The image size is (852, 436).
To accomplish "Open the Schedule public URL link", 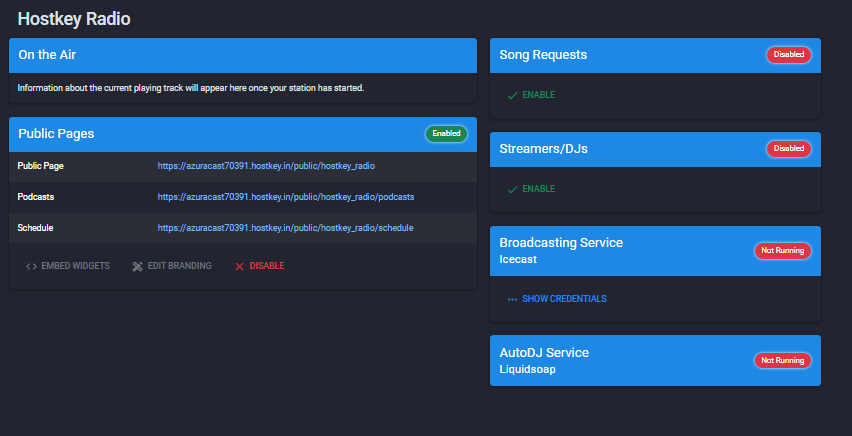I will pos(285,228).
